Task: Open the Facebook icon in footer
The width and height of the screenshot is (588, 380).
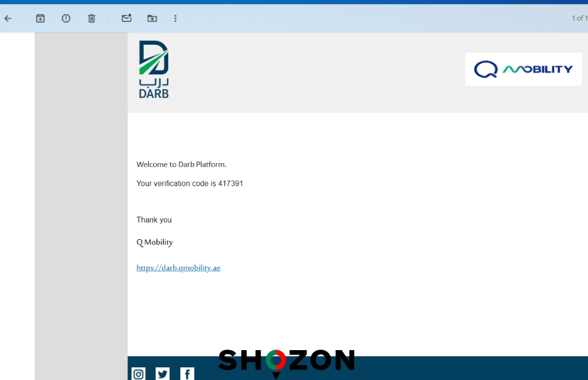Action: pos(187,374)
